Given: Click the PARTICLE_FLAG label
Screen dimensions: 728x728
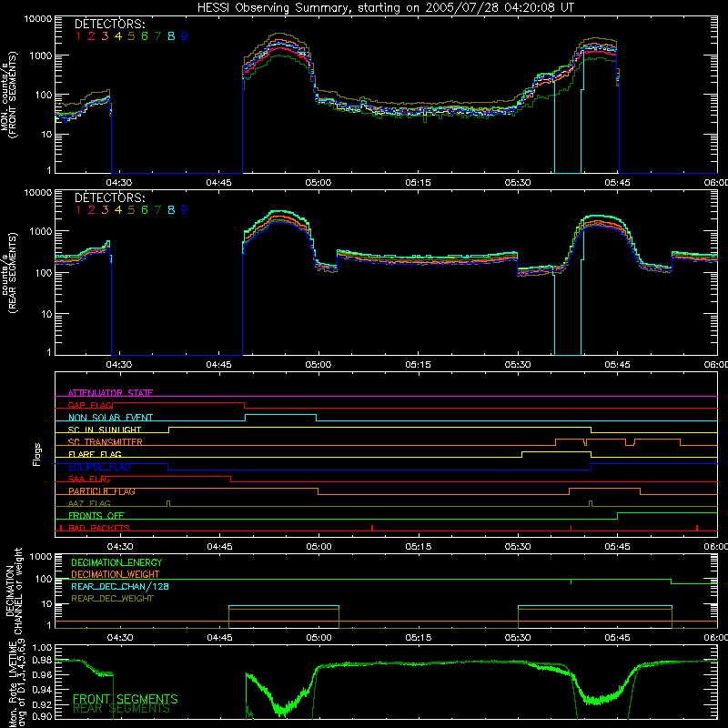Looking at the screenshot, I should click(x=102, y=491).
